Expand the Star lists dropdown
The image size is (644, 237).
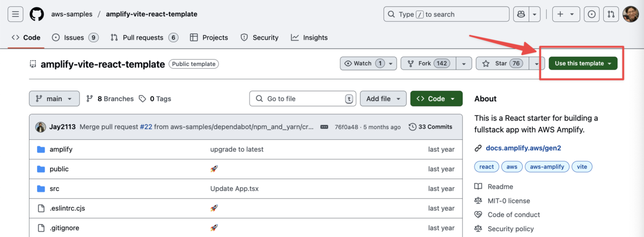tap(537, 63)
